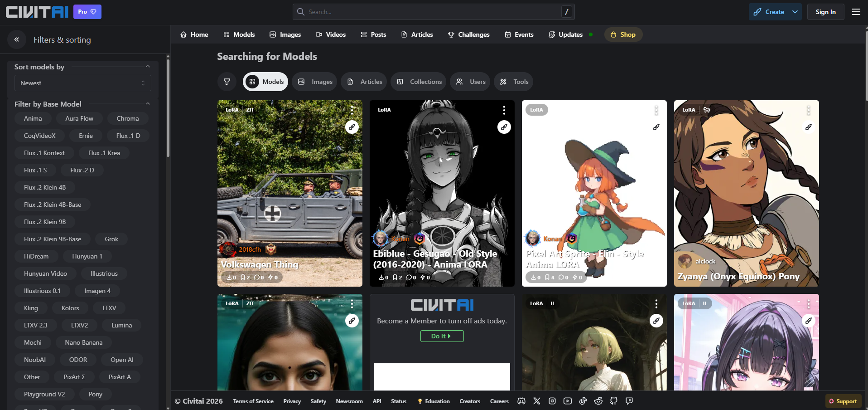Viewport: 868px width, 410px height.
Task: Open the Challenges nav tab
Action: pos(469,34)
